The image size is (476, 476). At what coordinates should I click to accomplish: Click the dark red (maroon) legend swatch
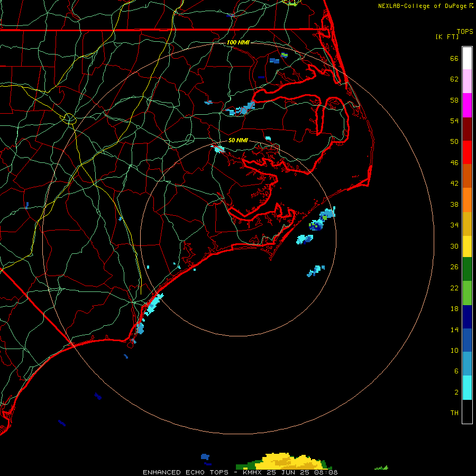(467, 129)
